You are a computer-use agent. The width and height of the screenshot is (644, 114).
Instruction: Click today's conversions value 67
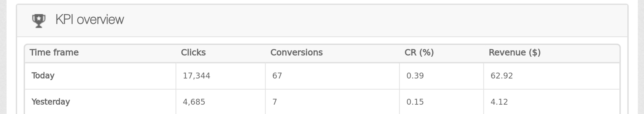(277, 76)
